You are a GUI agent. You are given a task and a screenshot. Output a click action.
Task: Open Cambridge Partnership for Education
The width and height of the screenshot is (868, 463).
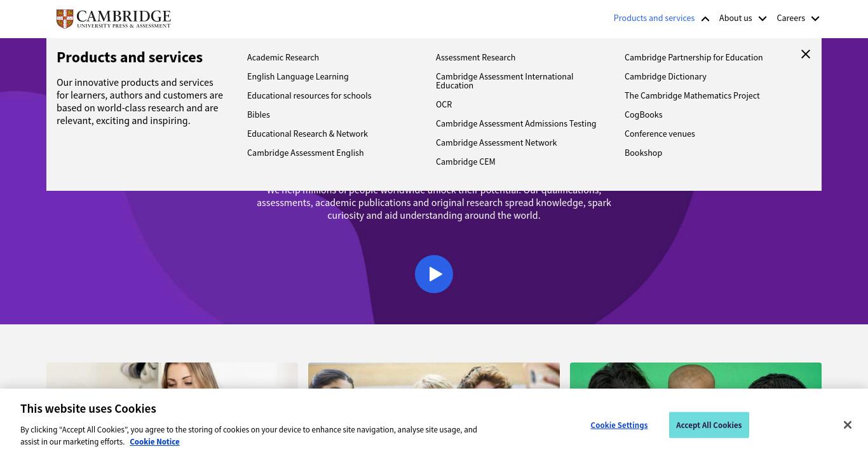(x=693, y=57)
